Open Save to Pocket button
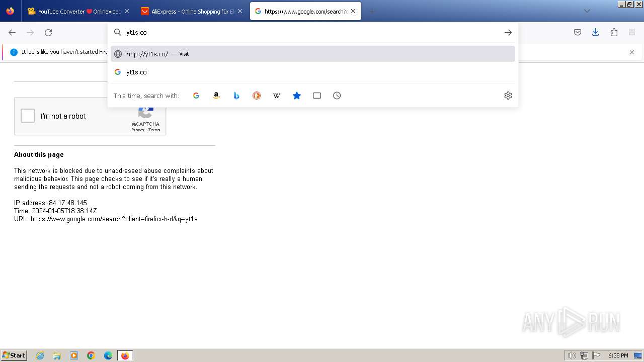Screen dimensions: 644x362 pyautogui.click(x=578, y=33)
